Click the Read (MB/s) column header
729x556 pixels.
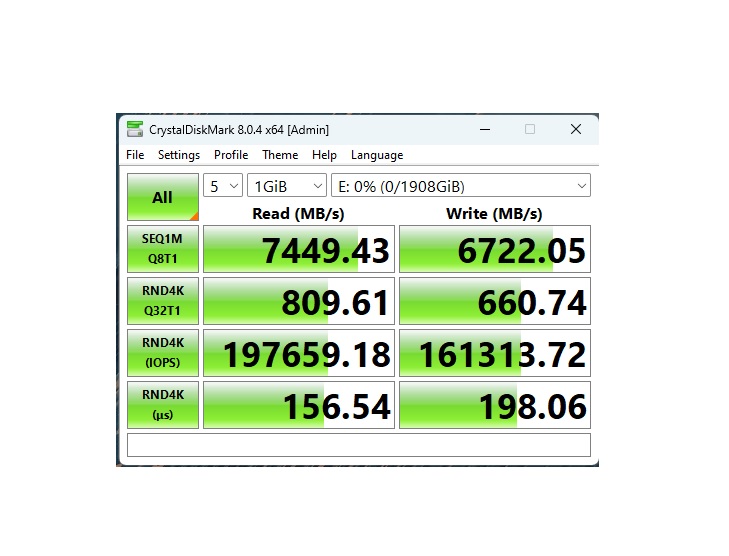298,214
